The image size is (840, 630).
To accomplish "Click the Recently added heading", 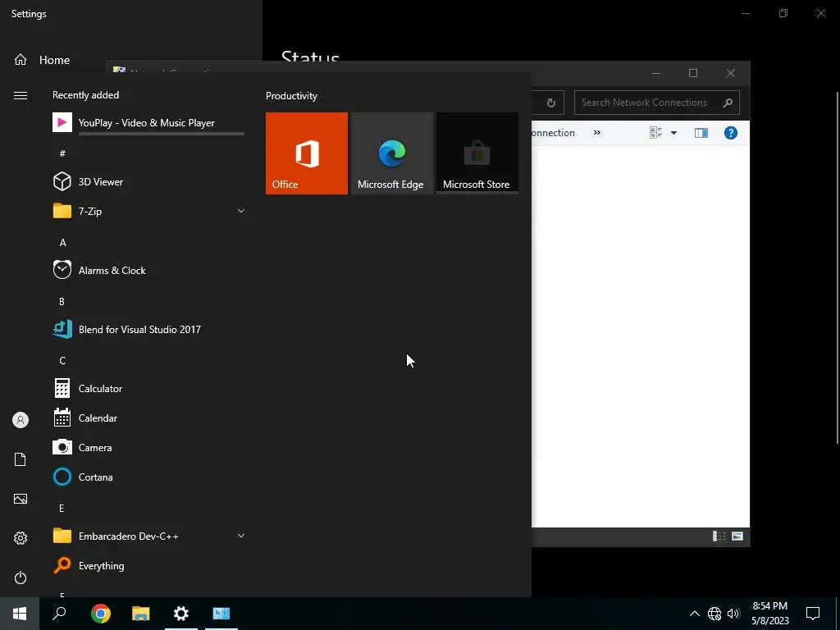I will pyautogui.click(x=85, y=95).
